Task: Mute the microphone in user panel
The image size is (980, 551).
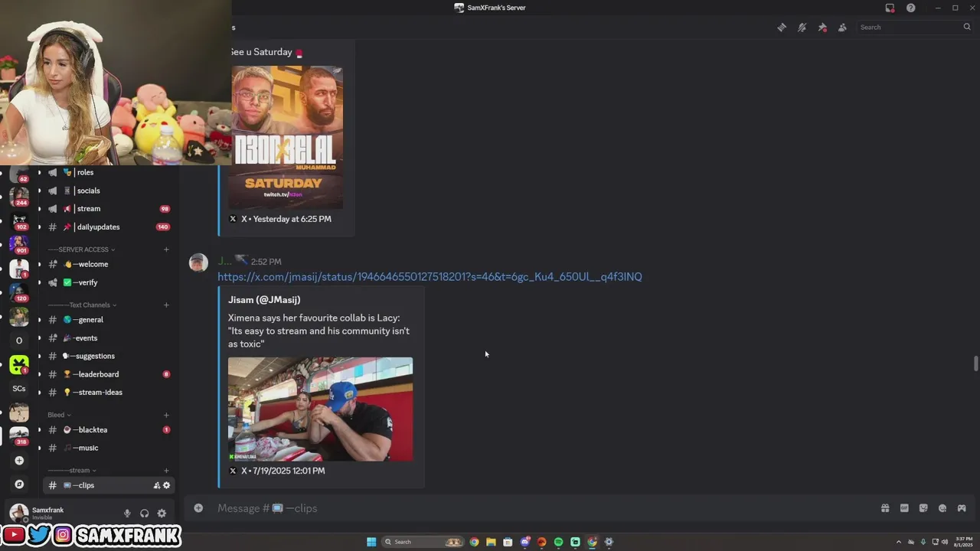Action: click(127, 514)
